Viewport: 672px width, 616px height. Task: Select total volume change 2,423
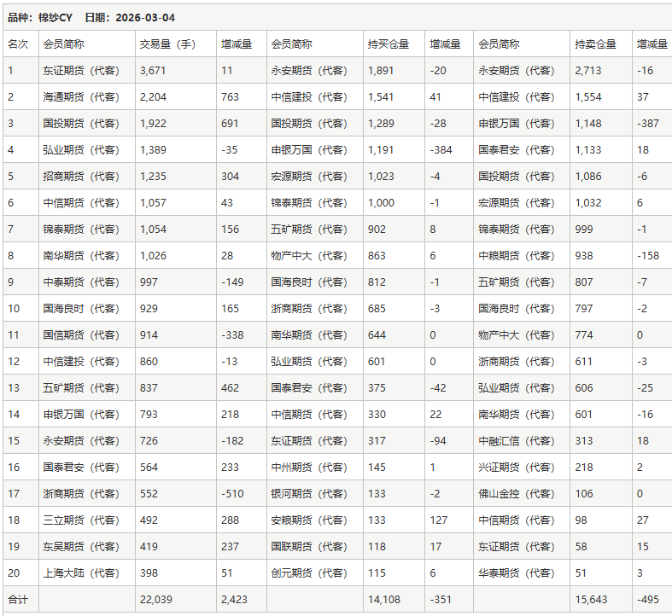[x=234, y=600]
